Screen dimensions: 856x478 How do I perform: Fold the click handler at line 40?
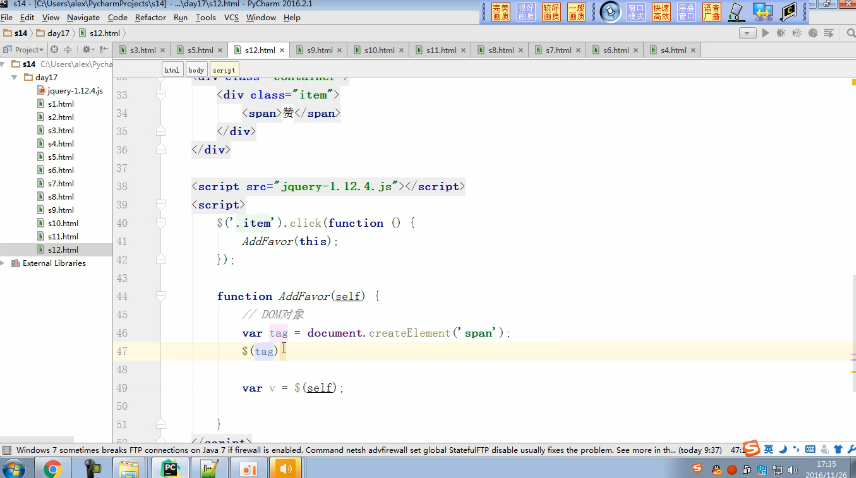[x=160, y=223]
